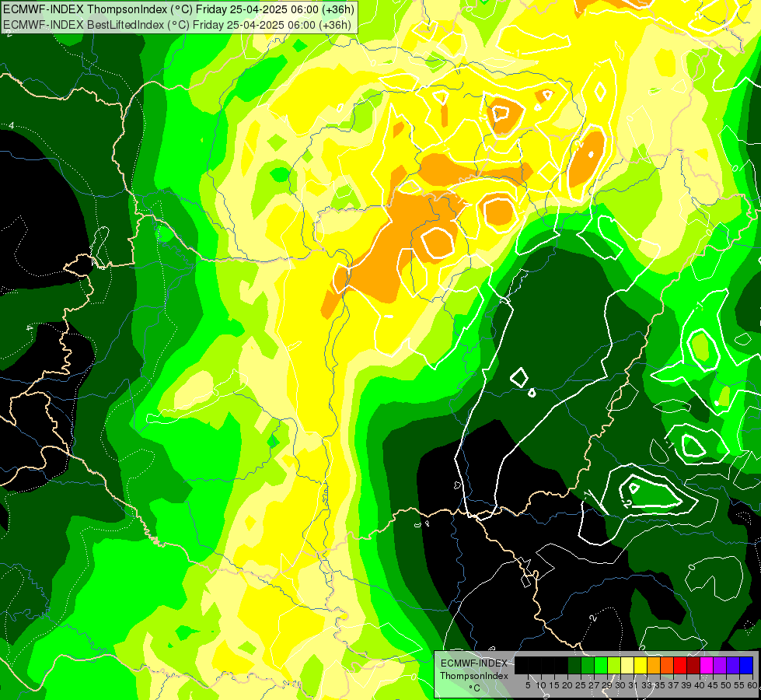Click the legend °C unit label
The height and width of the screenshot is (700, 761).
(475, 688)
